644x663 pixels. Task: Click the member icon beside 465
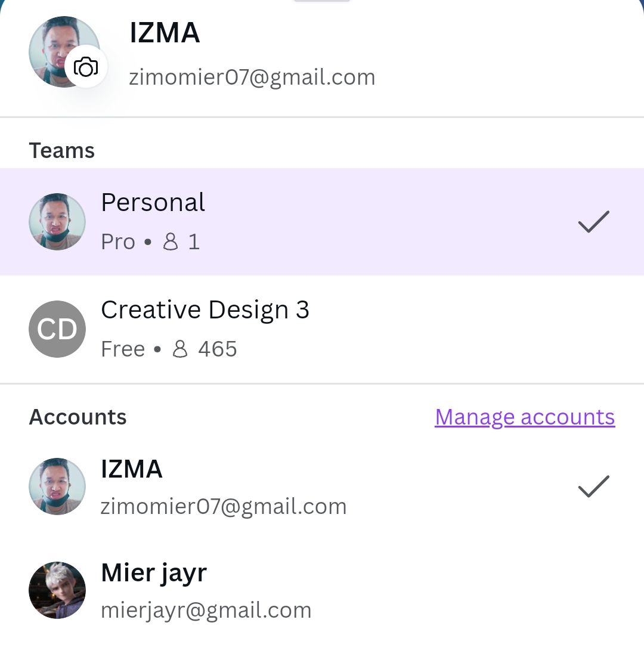click(180, 349)
